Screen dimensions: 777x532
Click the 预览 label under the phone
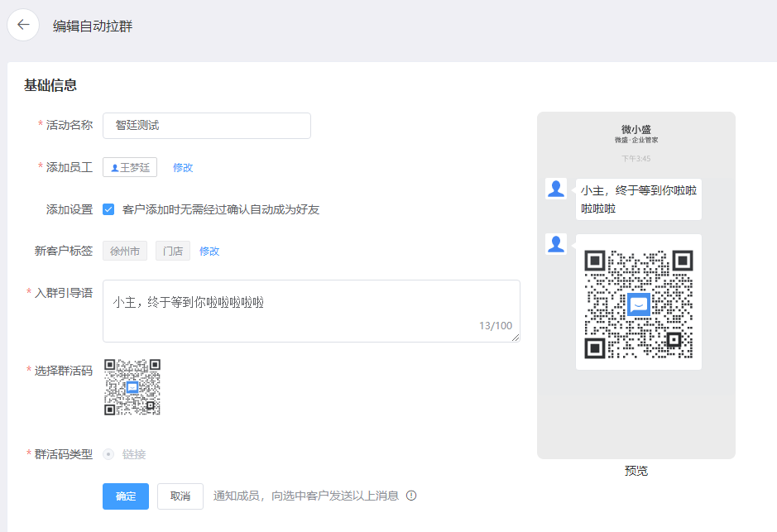click(x=636, y=471)
